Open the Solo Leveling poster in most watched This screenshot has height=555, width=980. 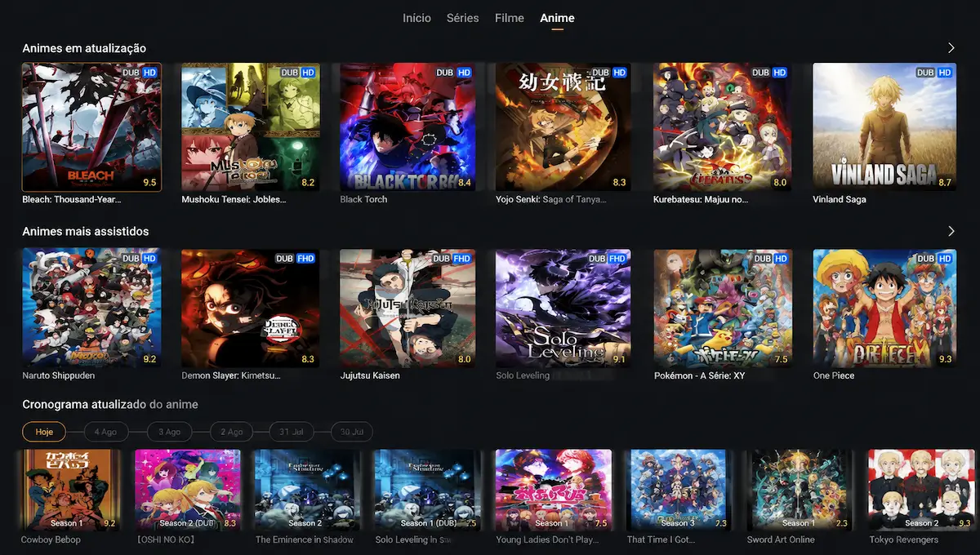(563, 309)
